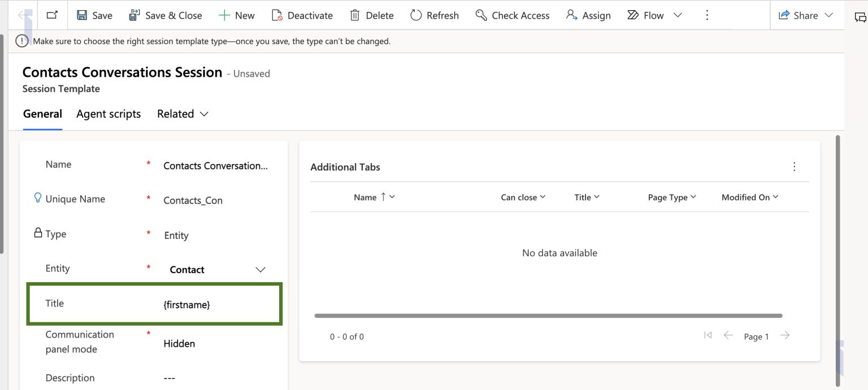Switch to the Agent scripts tab
Image resolution: width=868 pixels, height=390 pixels.
[108, 114]
